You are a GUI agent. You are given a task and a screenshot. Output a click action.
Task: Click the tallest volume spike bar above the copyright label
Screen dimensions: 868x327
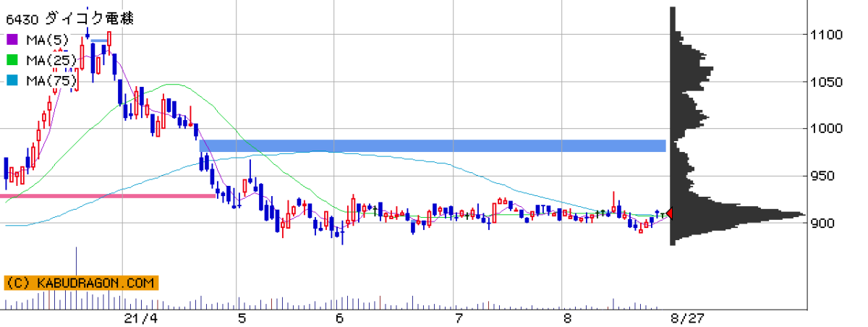coord(77,261)
